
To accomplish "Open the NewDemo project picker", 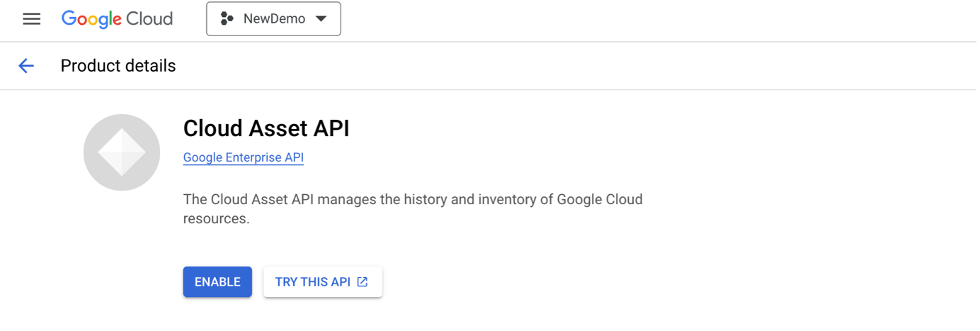I will 273,19.
